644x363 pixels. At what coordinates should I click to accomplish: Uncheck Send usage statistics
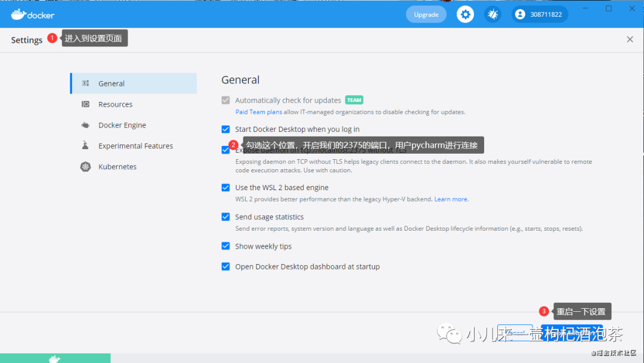(x=225, y=217)
